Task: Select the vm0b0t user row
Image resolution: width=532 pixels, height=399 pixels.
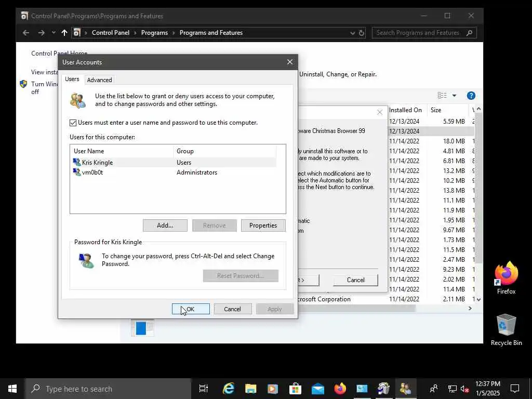Action: click(174, 172)
